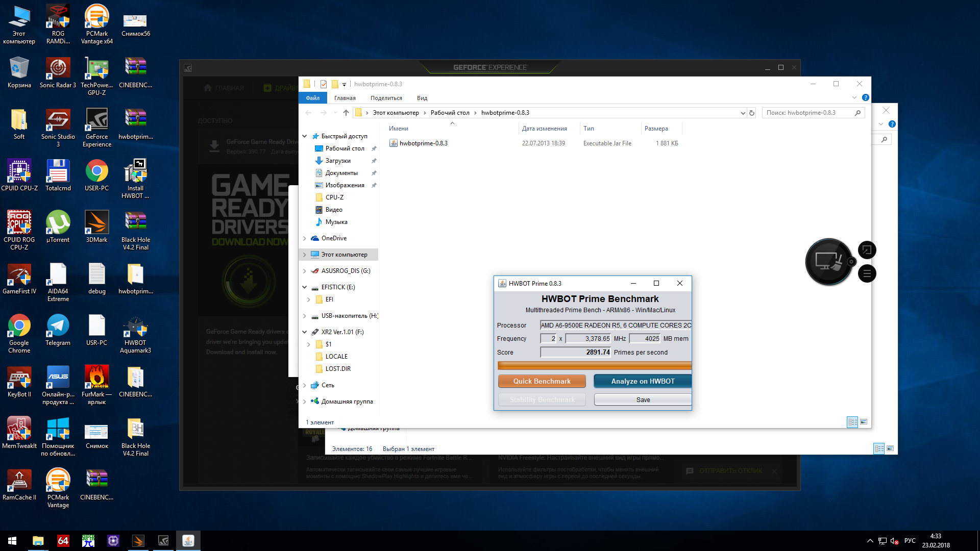980x551 pixels.
Task: Click the Processor name field
Action: click(616, 325)
